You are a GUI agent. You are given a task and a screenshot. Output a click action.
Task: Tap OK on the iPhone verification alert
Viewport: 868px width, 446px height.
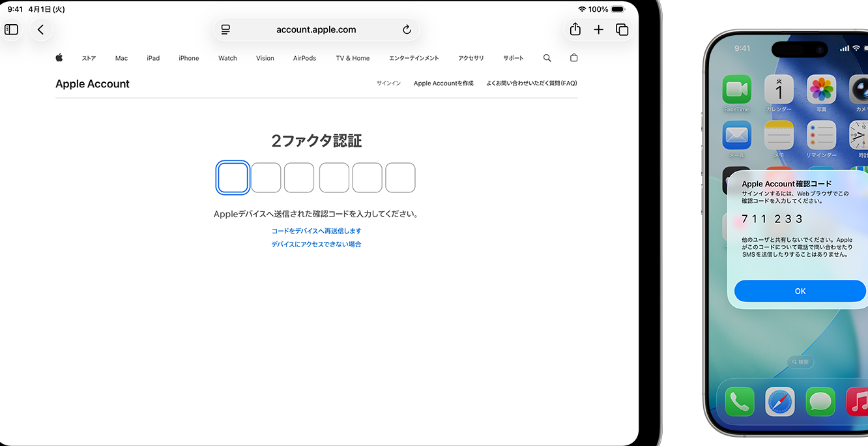800,291
